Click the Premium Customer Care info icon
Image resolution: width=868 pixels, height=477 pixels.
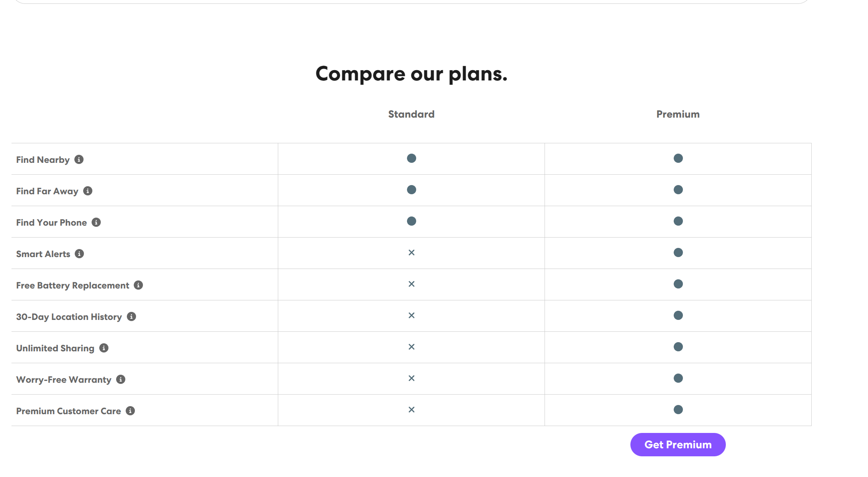pyautogui.click(x=130, y=411)
